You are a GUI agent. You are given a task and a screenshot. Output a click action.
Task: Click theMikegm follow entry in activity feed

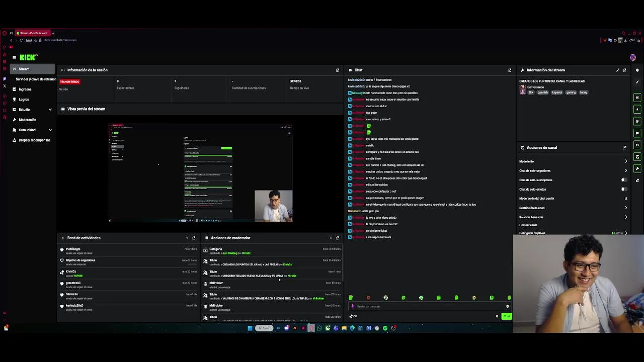[x=129, y=251]
